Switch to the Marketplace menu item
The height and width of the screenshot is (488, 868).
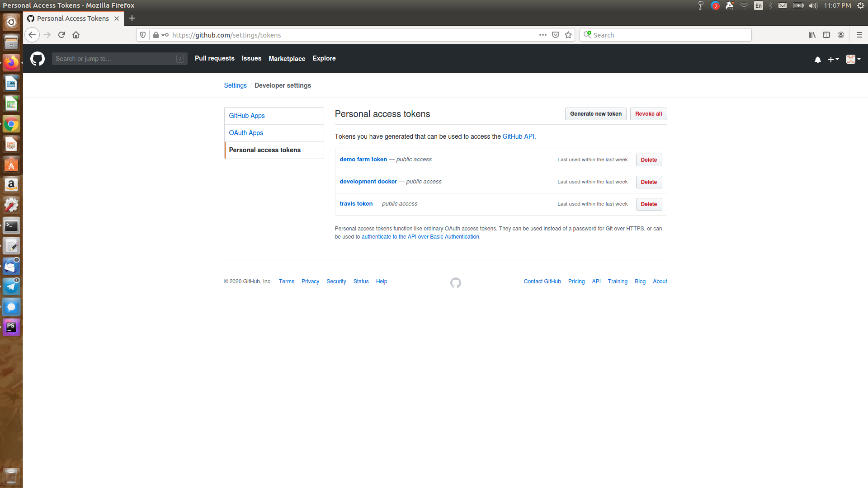pyautogui.click(x=287, y=58)
